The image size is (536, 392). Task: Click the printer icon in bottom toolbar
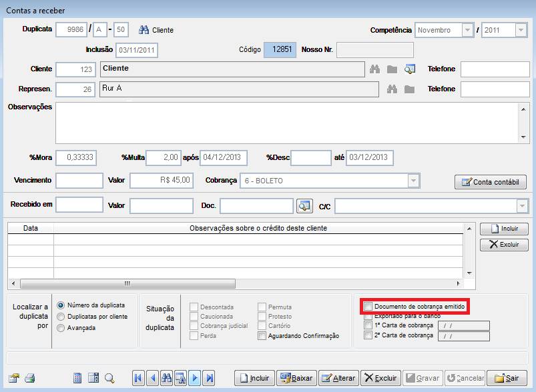(30, 378)
